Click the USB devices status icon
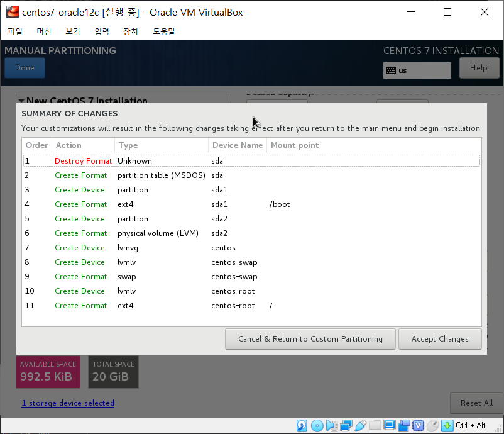This screenshot has width=504, height=434. pos(361,426)
